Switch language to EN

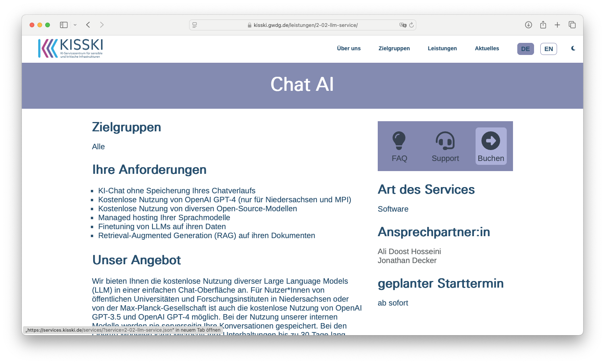(548, 49)
